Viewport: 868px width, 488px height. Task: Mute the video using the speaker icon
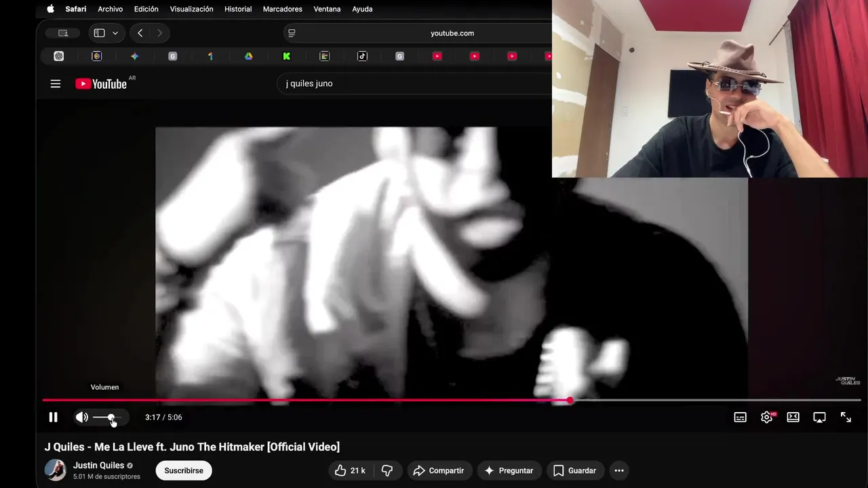point(81,418)
